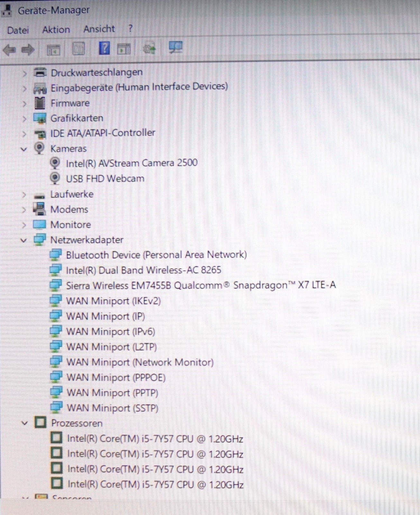420x515 pixels.
Task: Expand the Monitore node
Action: 24,225
